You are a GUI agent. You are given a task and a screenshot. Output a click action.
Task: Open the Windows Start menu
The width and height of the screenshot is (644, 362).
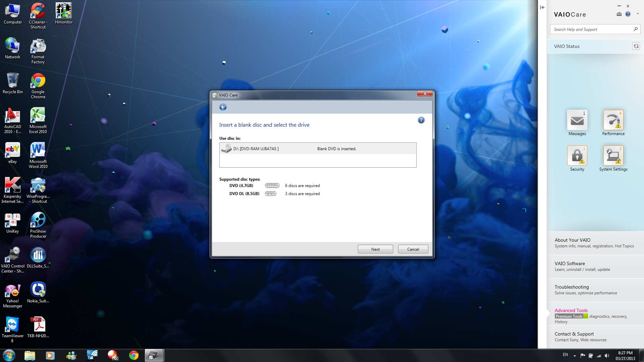(9, 355)
